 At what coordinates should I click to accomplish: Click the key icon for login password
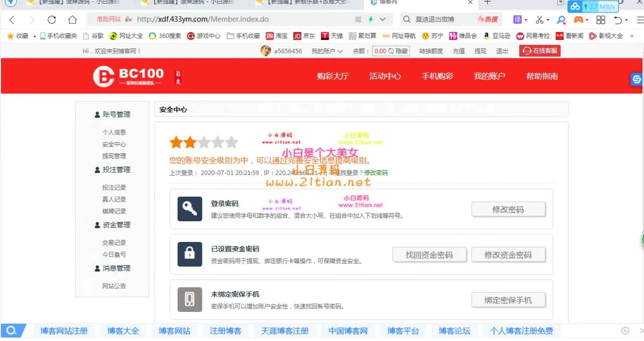point(190,209)
